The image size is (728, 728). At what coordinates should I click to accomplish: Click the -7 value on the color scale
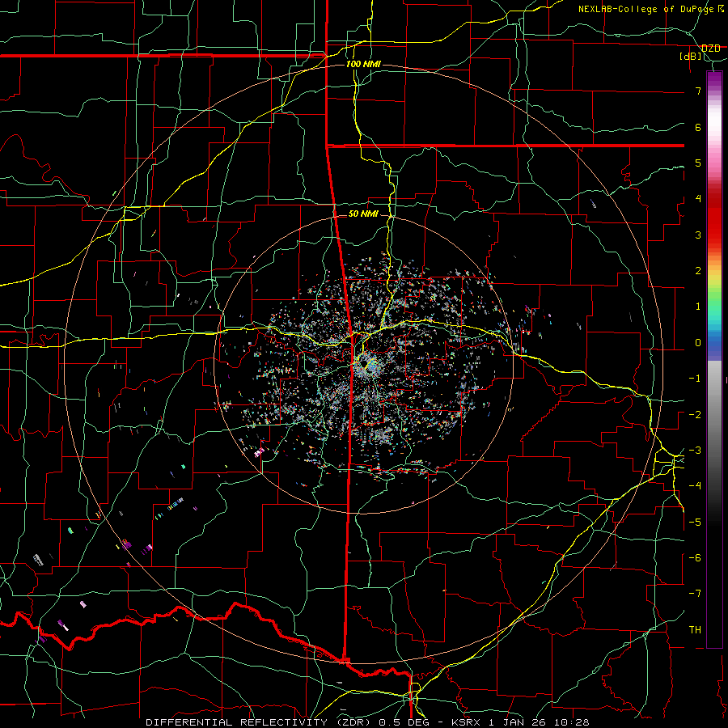(695, 594)
